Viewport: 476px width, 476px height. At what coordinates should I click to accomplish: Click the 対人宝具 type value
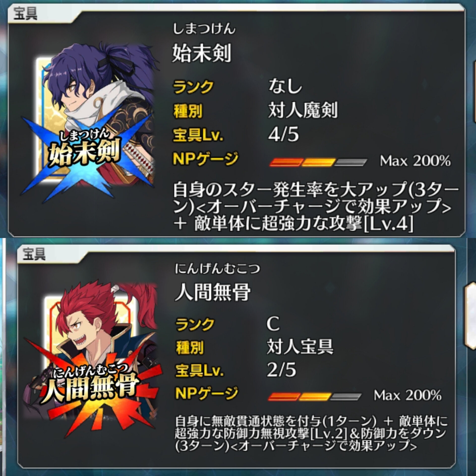[300, 346]
